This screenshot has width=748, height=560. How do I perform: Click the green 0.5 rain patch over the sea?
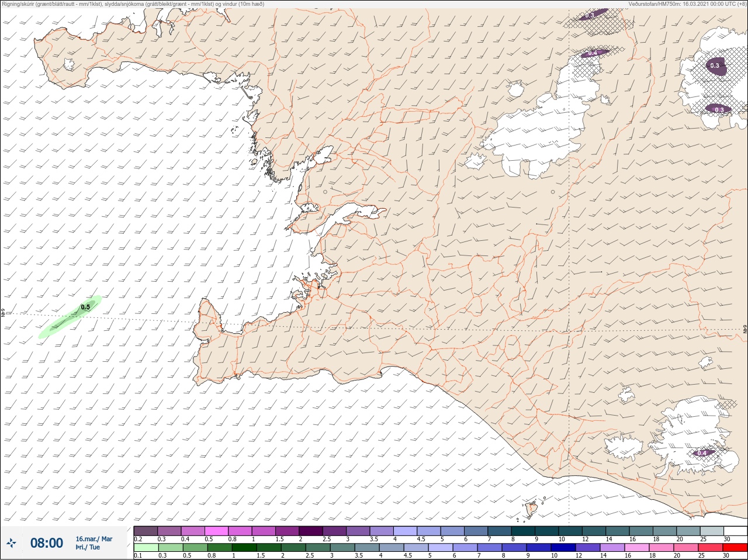coord(70,317)
